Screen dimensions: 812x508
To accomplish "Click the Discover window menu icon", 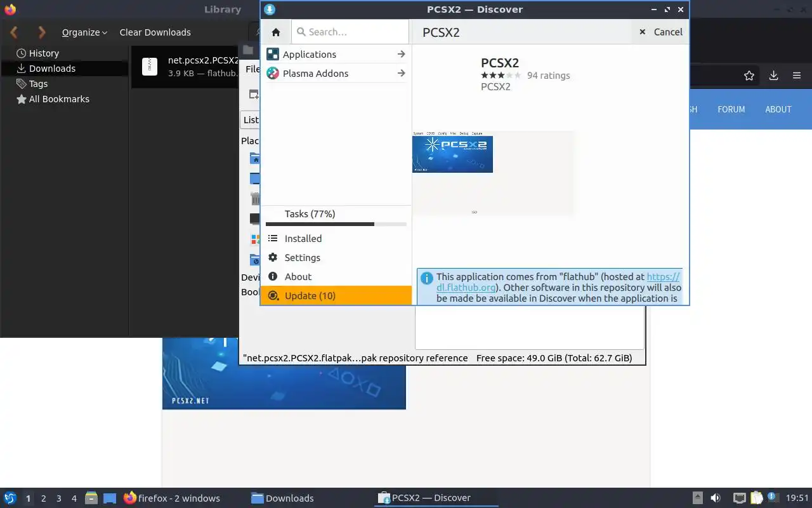I will click(270, 10).
